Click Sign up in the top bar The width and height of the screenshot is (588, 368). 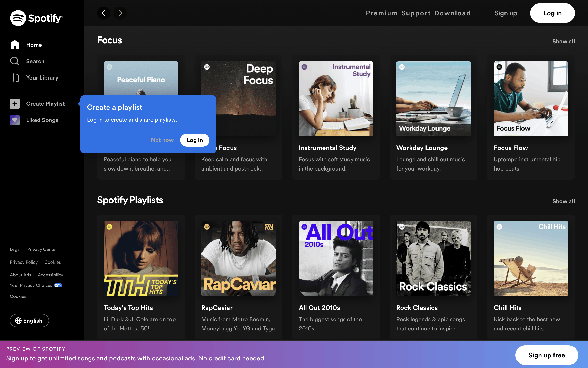pos(506,13)
